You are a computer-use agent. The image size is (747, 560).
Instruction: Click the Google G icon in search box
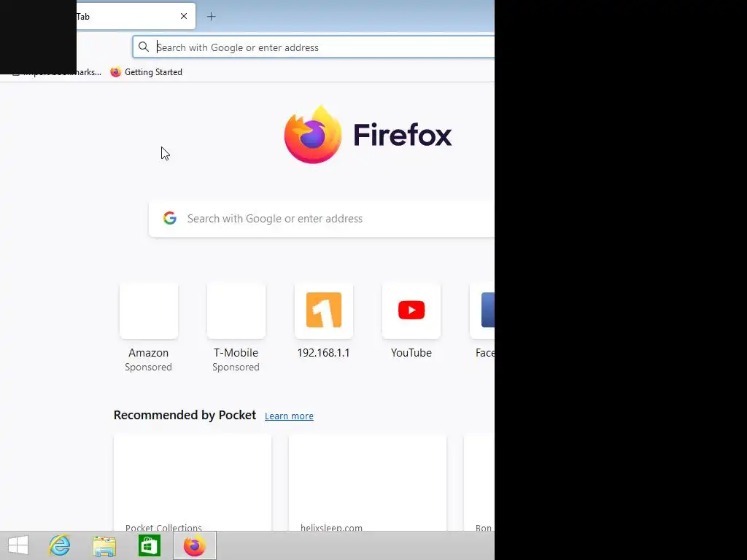170,218
